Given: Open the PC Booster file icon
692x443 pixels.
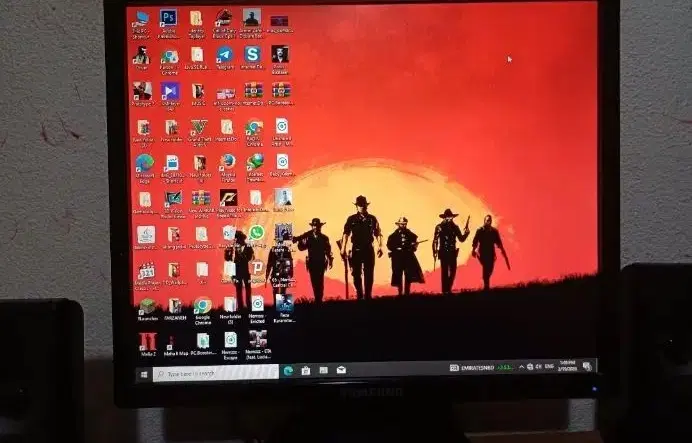Looking at the screenshot, I should (203, 344).
